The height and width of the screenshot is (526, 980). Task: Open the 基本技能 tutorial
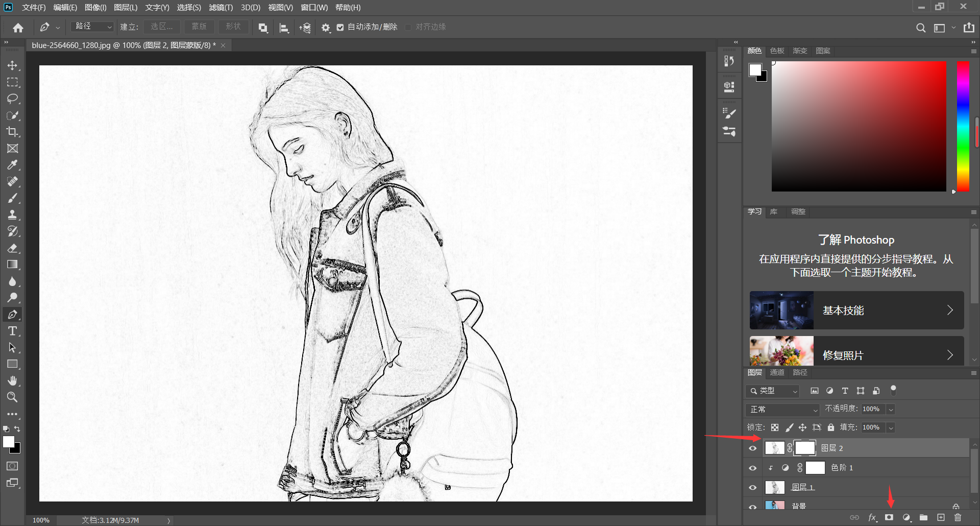click(x=856, y=310)
